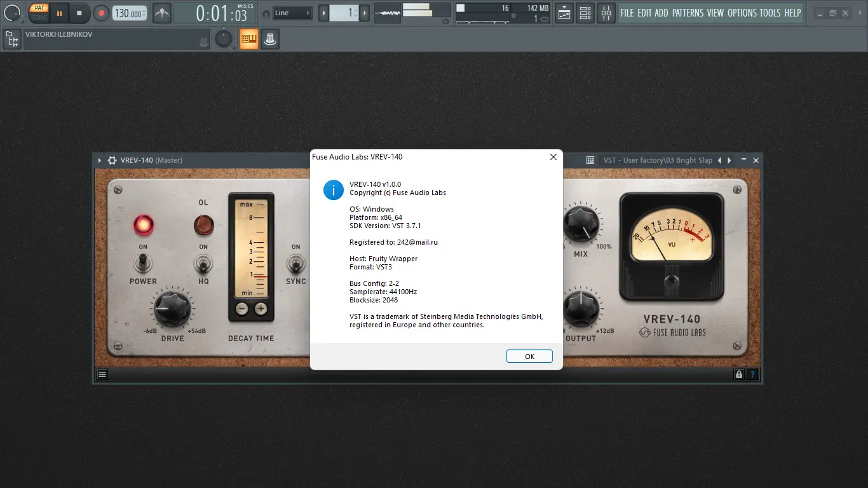Toggle the typing keyboard to piano icon

click(248, 39)
